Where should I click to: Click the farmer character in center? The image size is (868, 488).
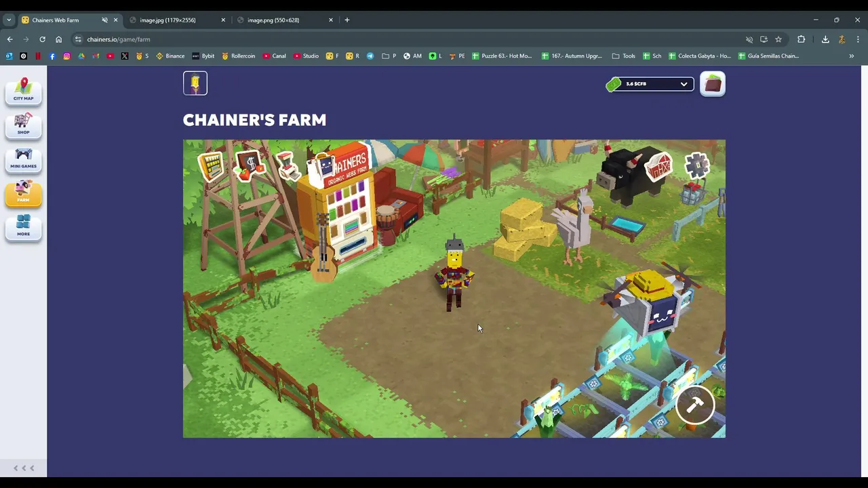click(x=454, y=274)
